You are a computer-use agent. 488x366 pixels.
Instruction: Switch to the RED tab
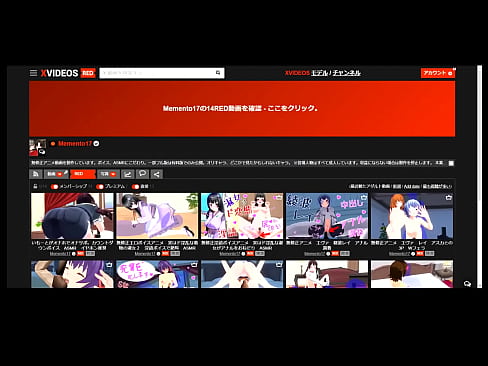(83, 174)
